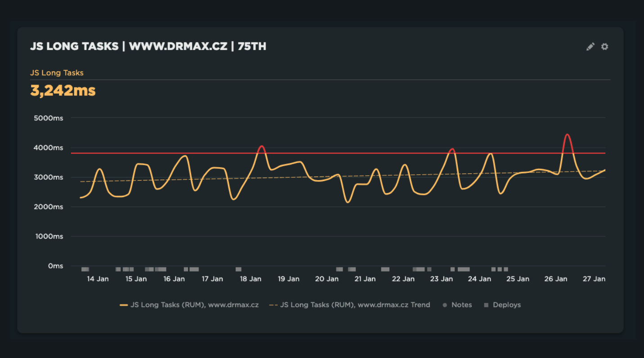Click the 5000ms y-axis label

click(x=49, y=118)
